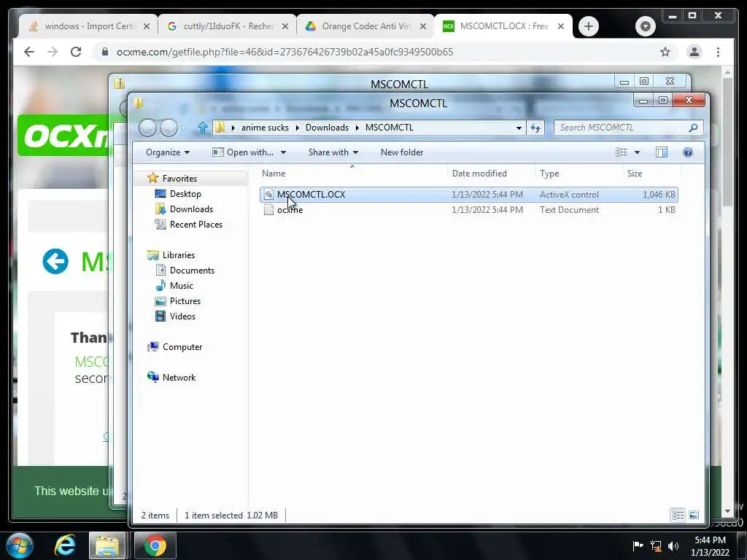
Task: Toggle the preview pane
Action: [661, 152]
